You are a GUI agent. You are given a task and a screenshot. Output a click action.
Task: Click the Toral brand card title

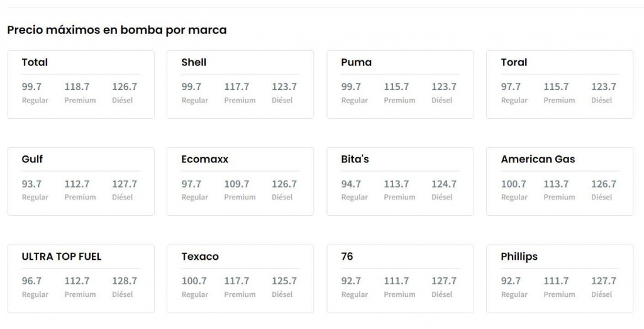514,62
